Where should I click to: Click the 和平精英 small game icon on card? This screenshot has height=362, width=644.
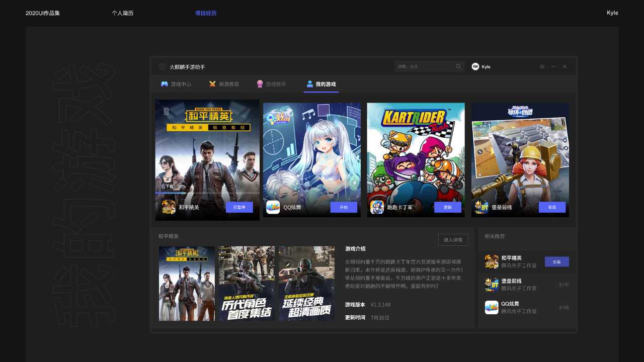(169, 207)
